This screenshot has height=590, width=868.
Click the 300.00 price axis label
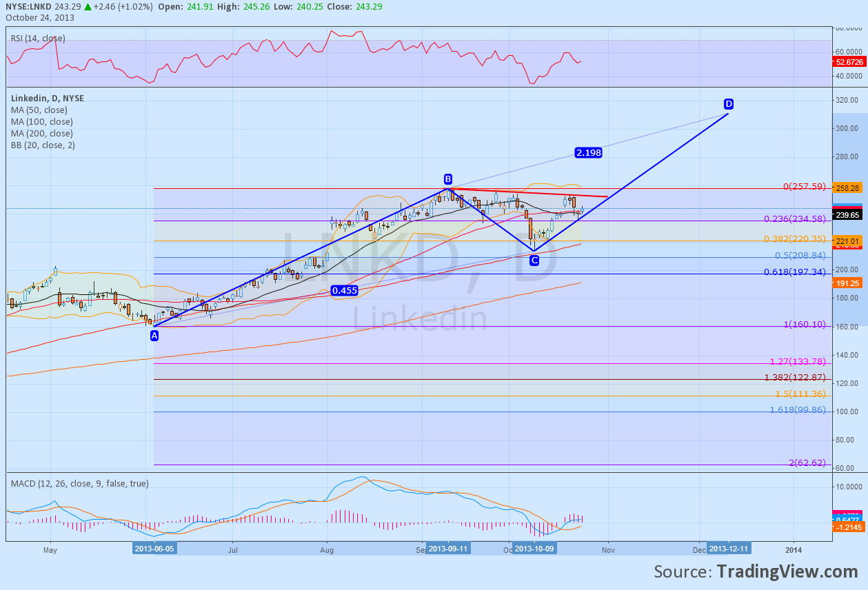tap(846, 128)
